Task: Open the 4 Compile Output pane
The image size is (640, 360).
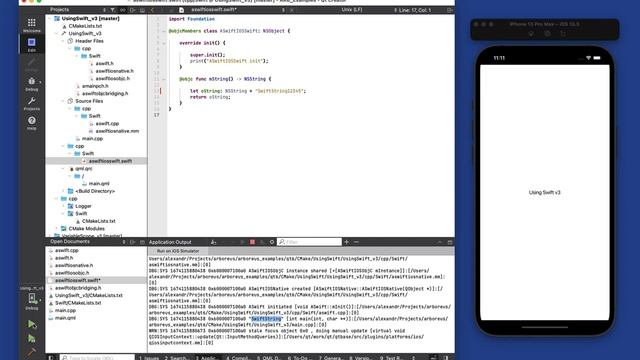Action: (238, 358)
